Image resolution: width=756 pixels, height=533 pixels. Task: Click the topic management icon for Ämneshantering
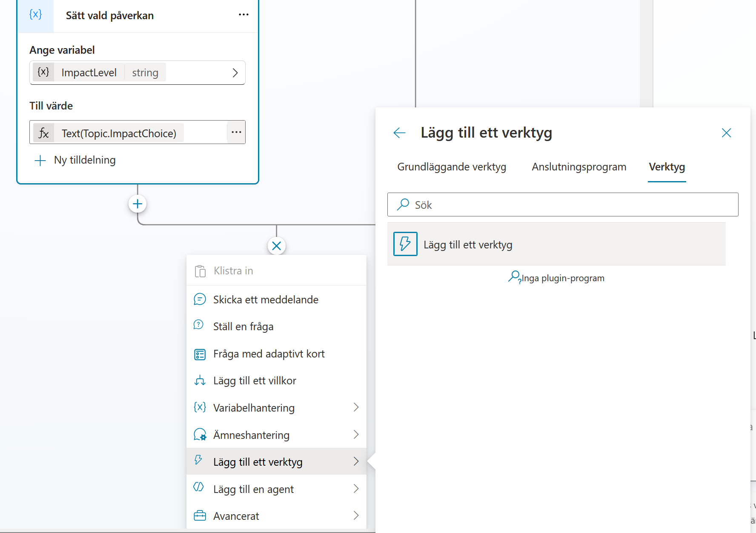coord(200,435)
